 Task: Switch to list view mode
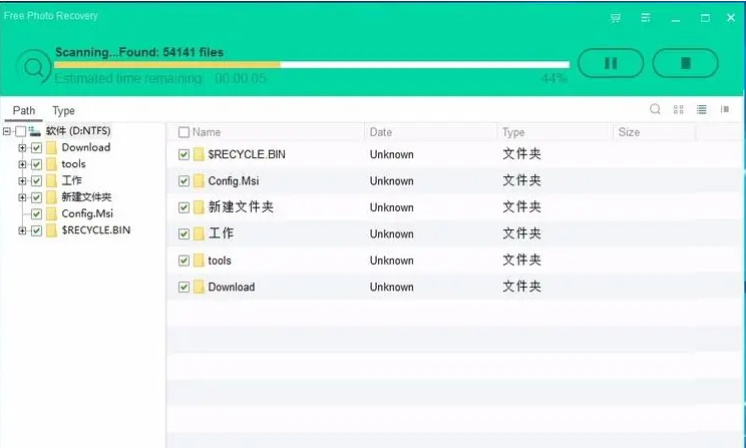(x=702, y=110)
